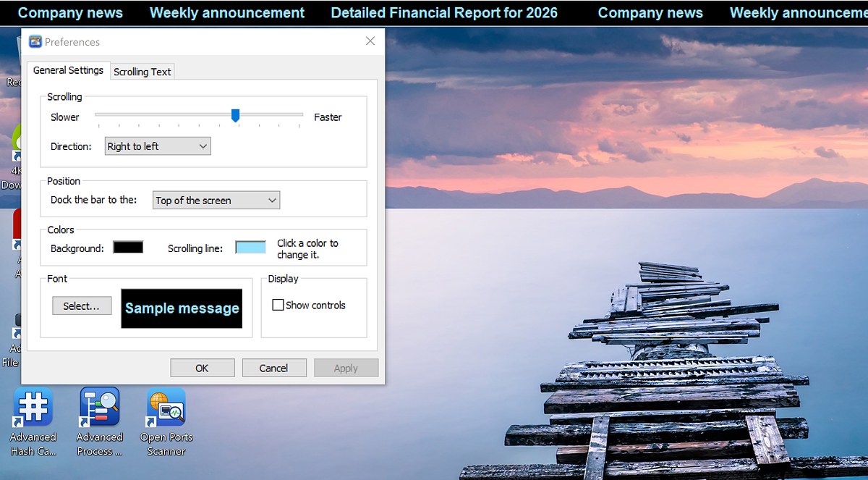The height and width of the screenshot is (480, 868).
Task: Click Select... font button
Action: pyautogui.click(x=82, y=306)
